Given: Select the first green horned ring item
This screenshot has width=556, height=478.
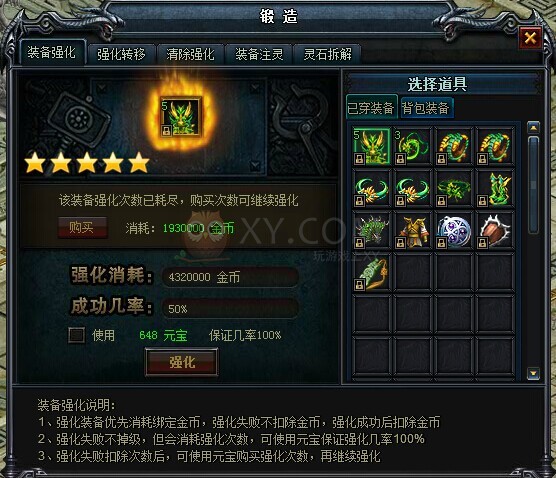Looking at the screenshot, I should coord(372,189).
